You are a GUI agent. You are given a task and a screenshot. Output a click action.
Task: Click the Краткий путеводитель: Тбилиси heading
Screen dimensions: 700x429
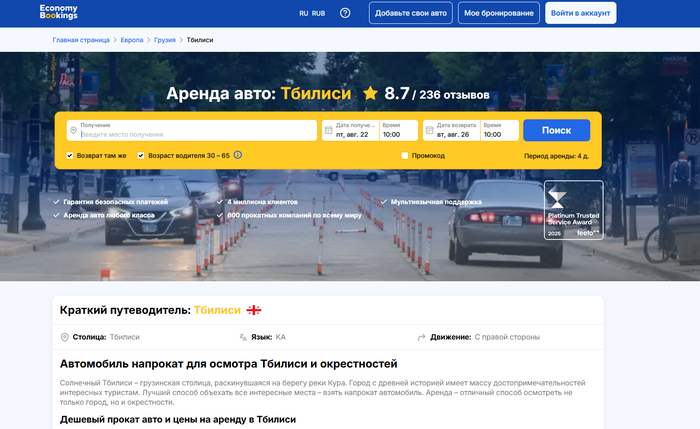(150, 310)
